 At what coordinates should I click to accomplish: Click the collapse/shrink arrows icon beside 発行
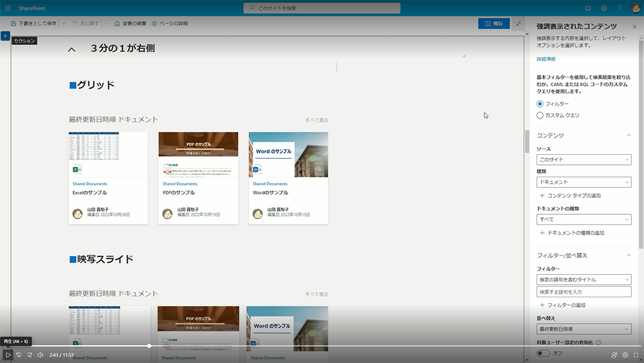click(x=518, y=23)
